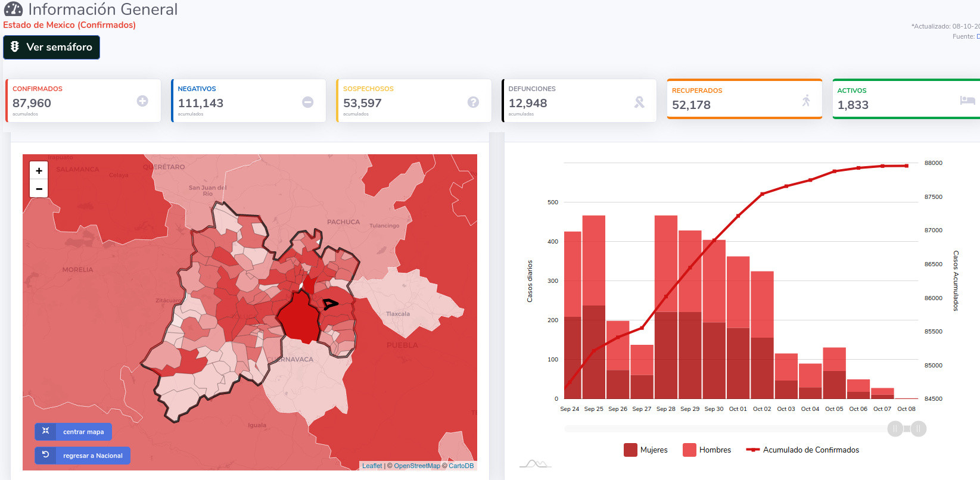The height and width of the screenshot is (480, 980).
Task: Click the centrar mapa button
Action: pyautogui.click(x=73, y=432)
